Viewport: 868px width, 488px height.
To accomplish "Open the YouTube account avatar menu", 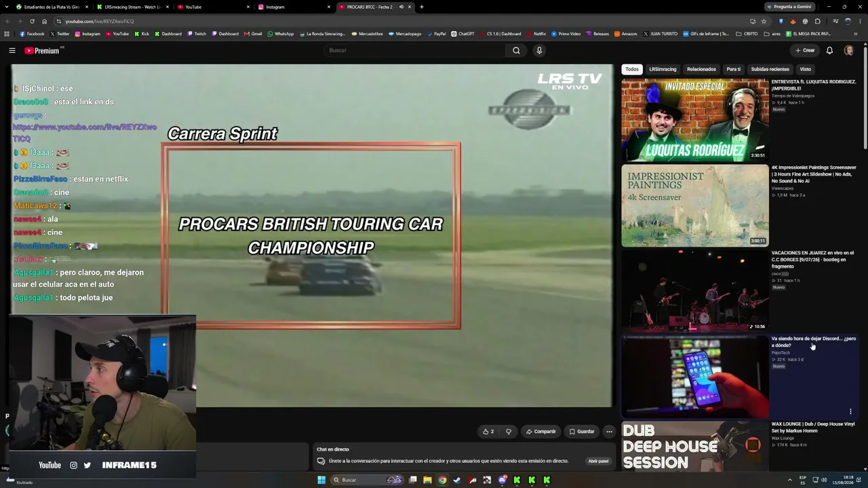I will (x=848, y=50).
